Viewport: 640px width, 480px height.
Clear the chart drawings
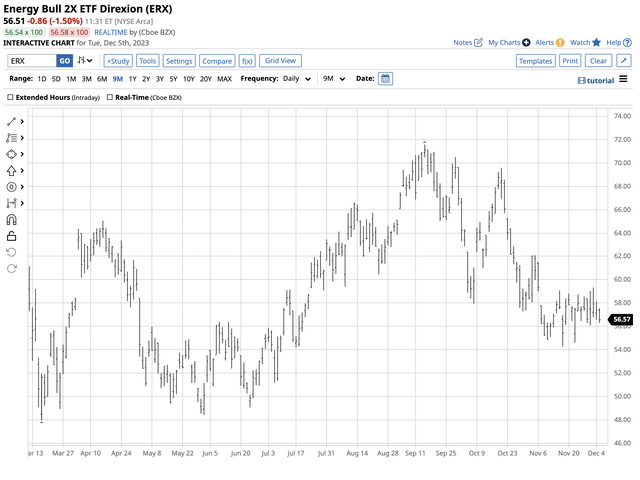click(598, 61)
